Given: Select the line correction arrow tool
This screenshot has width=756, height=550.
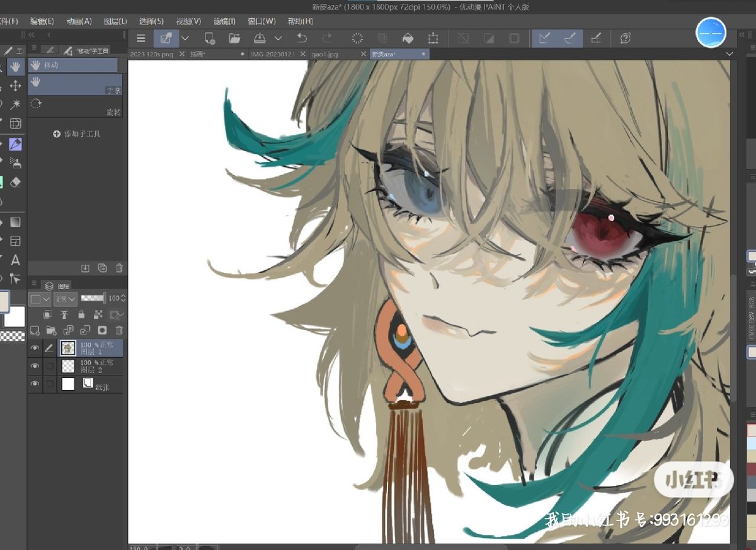Looking at the screenshot, I should 16,278.
